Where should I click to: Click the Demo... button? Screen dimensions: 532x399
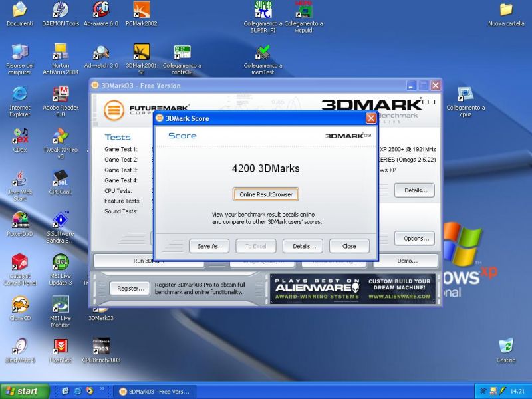406,261
